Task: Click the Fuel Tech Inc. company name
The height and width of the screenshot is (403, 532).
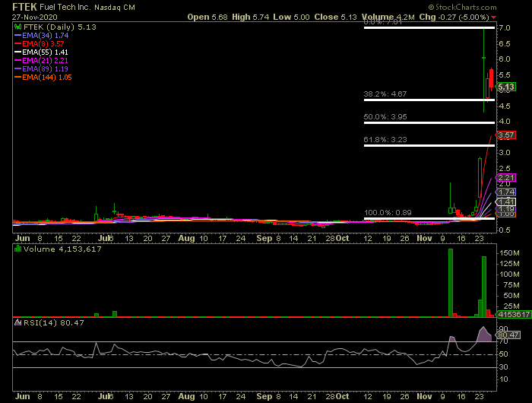Action: [x=65, y=7]
